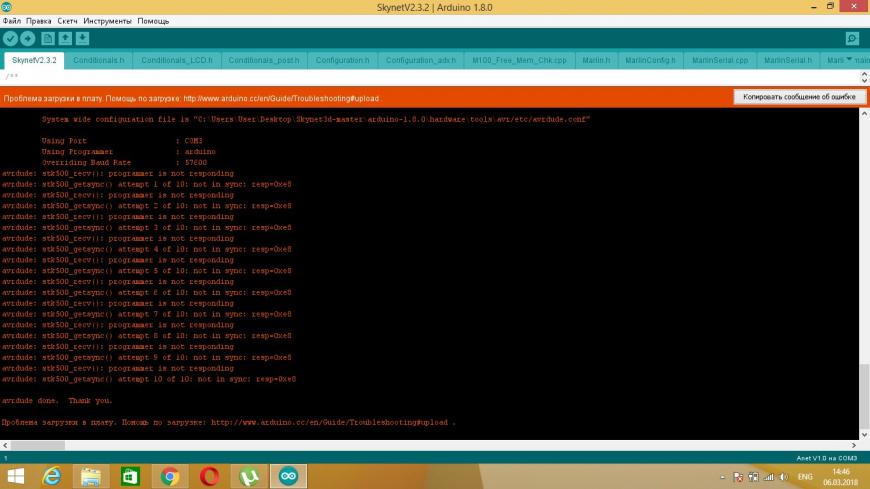Switch to the Conditionals_LCD.h tab

tap(176, 60)
